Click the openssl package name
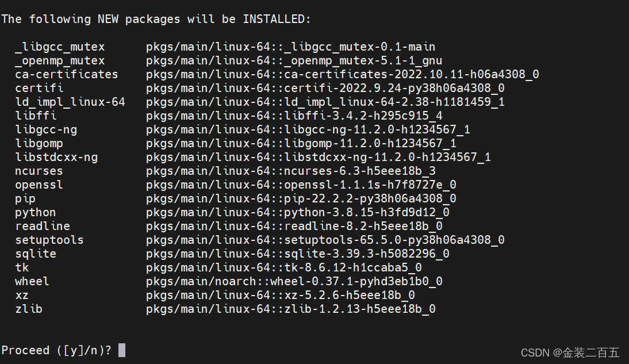629x364 pixels. 39,185
